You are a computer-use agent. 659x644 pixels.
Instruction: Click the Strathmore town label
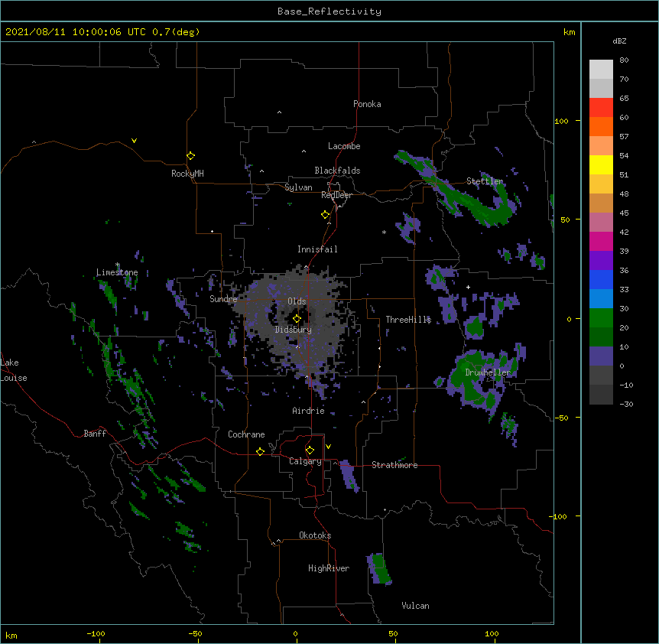coord(394,465)
